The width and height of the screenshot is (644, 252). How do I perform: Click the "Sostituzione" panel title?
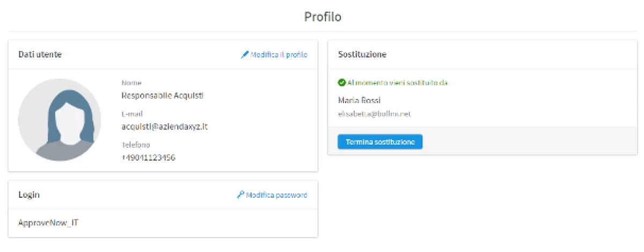(x=362, y=55)
